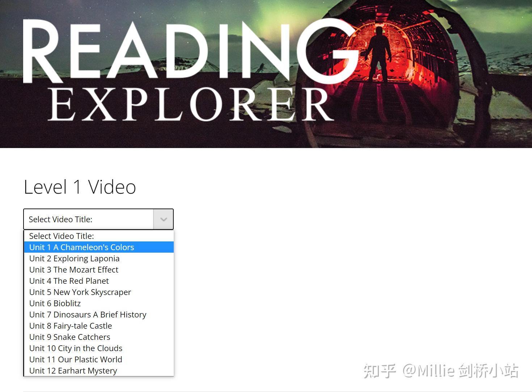Open the Select Video Title dropdown arrow

click(163, 219)
